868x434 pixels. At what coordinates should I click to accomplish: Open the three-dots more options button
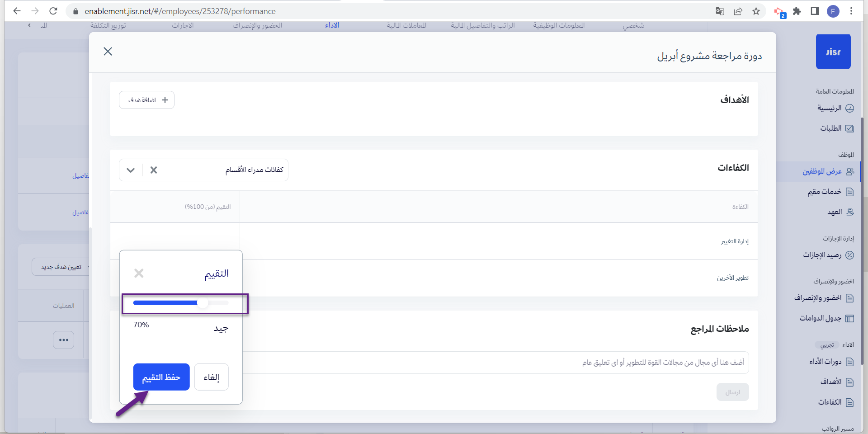click(x=63, y=340)
